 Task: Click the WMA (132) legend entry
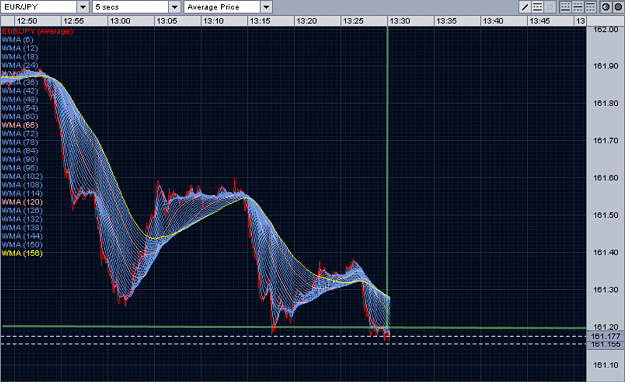pyautogui.click(x=22, y=219)
